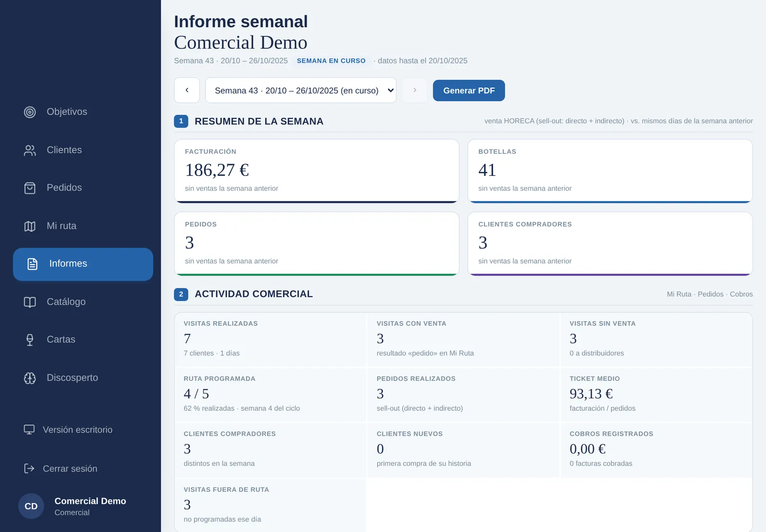Click the Ticket medio 93,13 € value
The width and height of the screenshot is (766, 532).
591,394
